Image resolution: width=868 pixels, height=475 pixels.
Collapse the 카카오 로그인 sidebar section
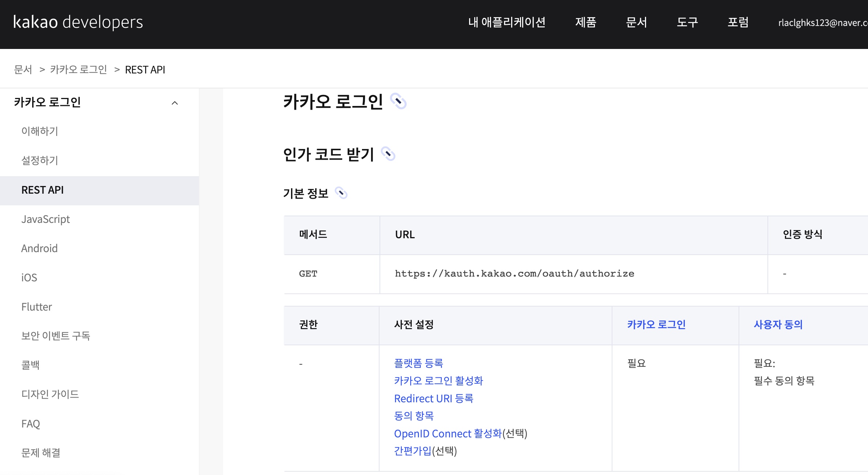(175, 103)
